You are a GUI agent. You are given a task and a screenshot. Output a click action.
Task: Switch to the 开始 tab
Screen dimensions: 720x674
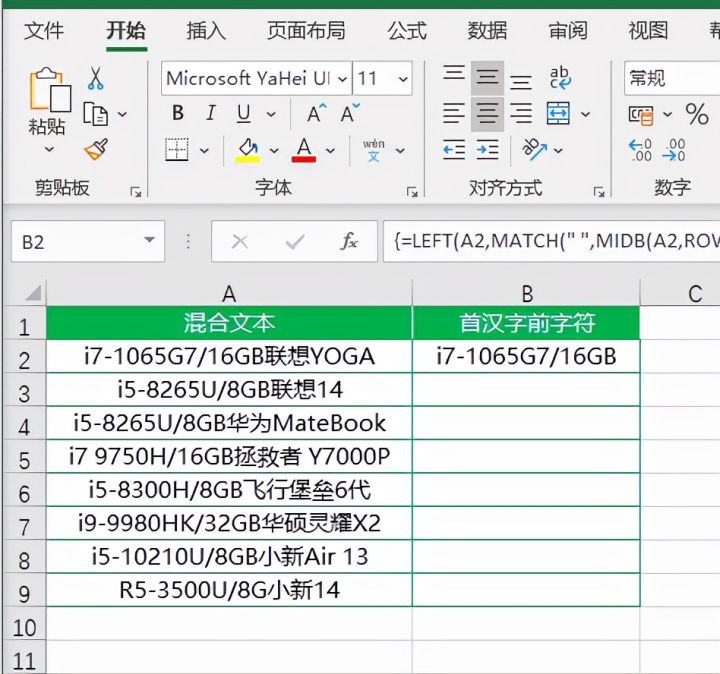click(x=126, y=31)
